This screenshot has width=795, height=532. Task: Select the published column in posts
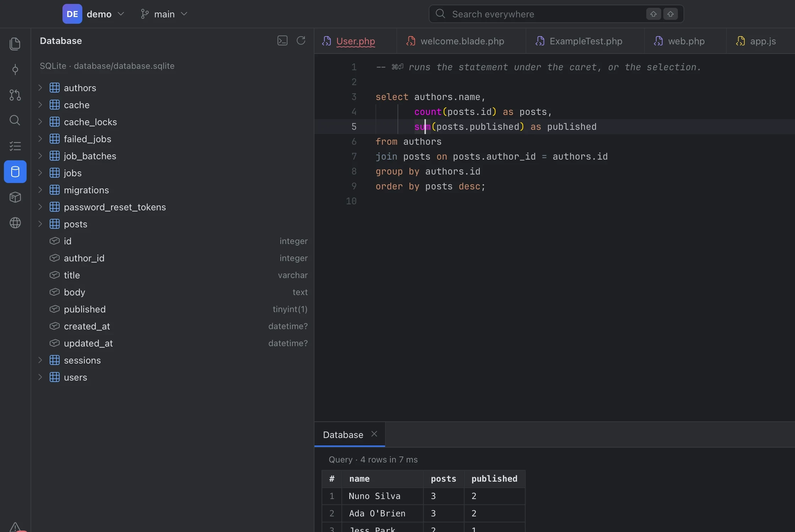click(x=173, y=309)
